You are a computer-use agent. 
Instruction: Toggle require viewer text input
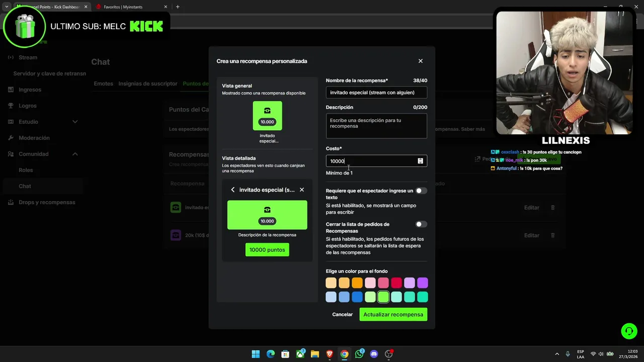(421, 191)
